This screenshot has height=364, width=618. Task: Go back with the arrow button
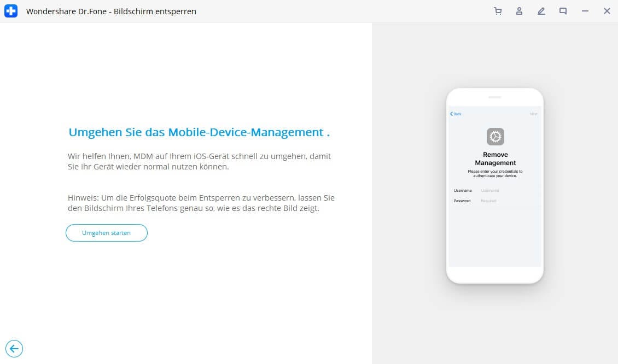pyautogui.click(x=14, y=349)
